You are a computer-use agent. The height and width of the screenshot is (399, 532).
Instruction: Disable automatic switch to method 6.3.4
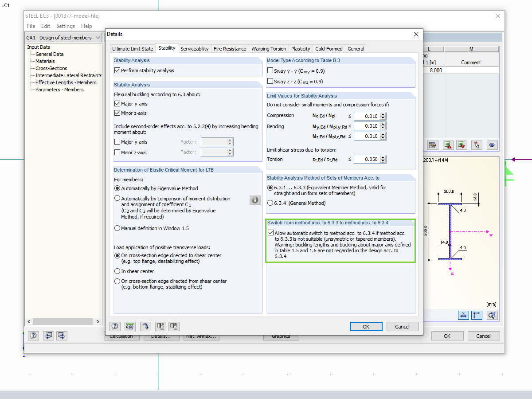tap(270, 233)
